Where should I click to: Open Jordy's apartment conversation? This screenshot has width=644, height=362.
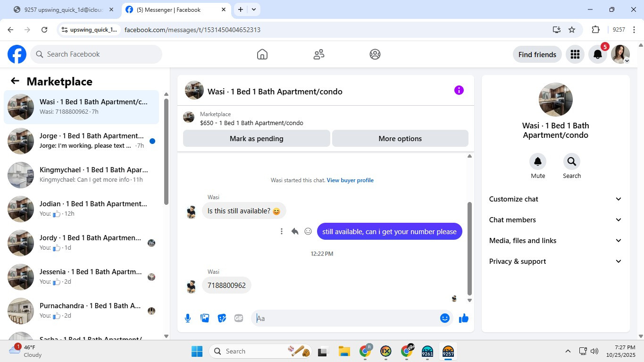pyautogui.click(x=81, y=243)
